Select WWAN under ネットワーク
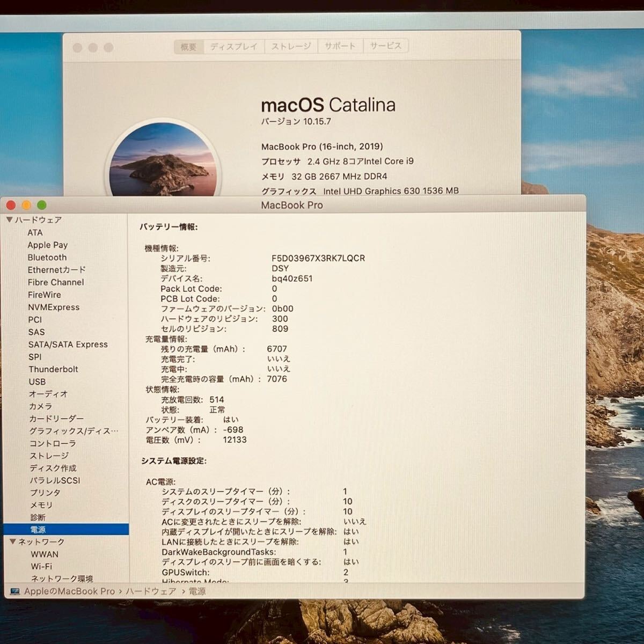 point(45,554)
